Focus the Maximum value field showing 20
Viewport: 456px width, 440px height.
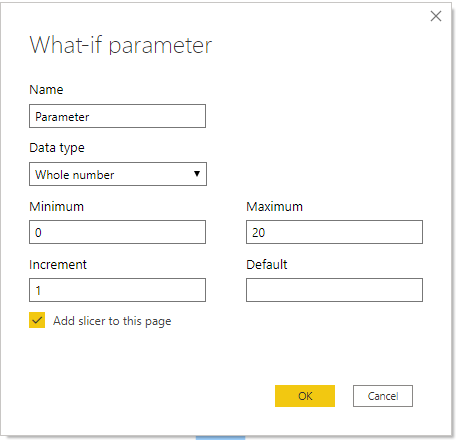[x=334, y=232]
